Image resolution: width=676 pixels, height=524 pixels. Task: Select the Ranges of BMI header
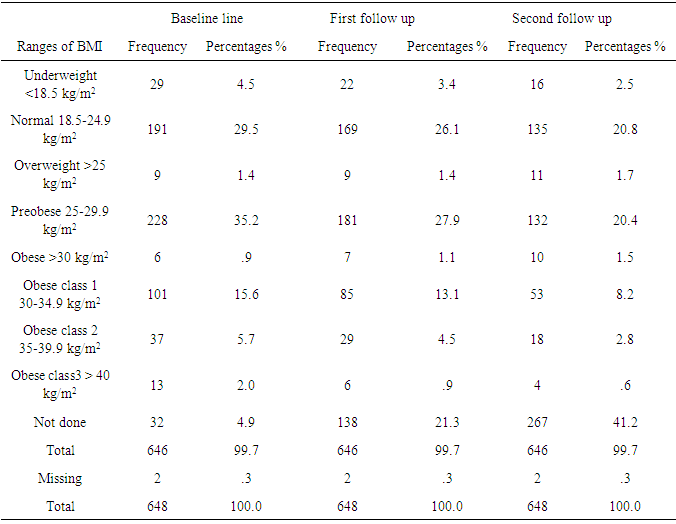[x=60, y=46]
